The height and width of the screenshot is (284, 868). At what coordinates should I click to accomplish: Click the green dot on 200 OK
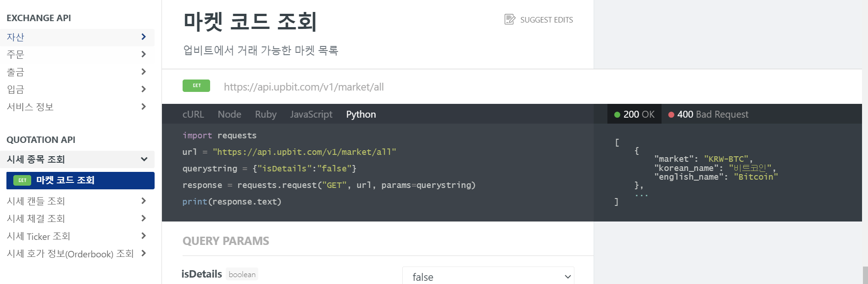click(617, 115)
